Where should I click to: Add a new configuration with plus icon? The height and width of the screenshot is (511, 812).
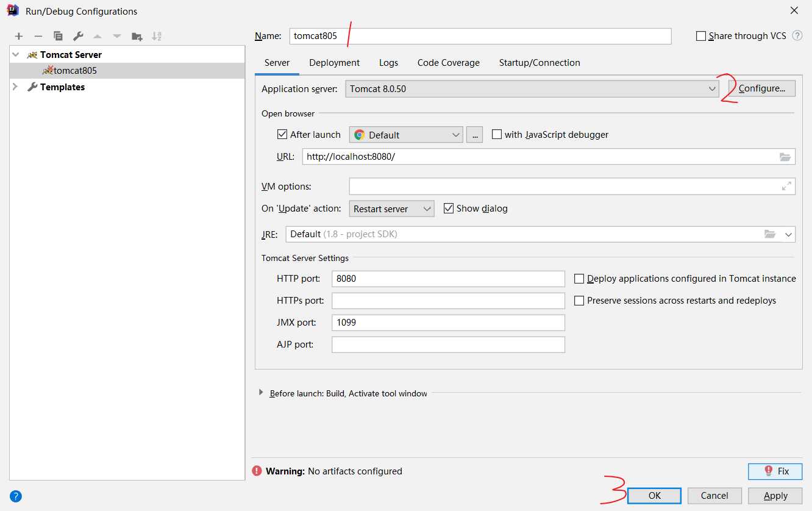tap(19, 37)
